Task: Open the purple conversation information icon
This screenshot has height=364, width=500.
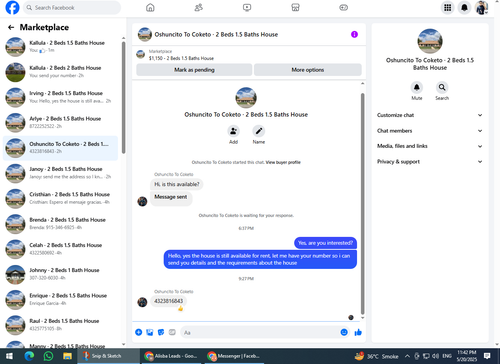Action: pyautogui.click(x=354, y=34)
